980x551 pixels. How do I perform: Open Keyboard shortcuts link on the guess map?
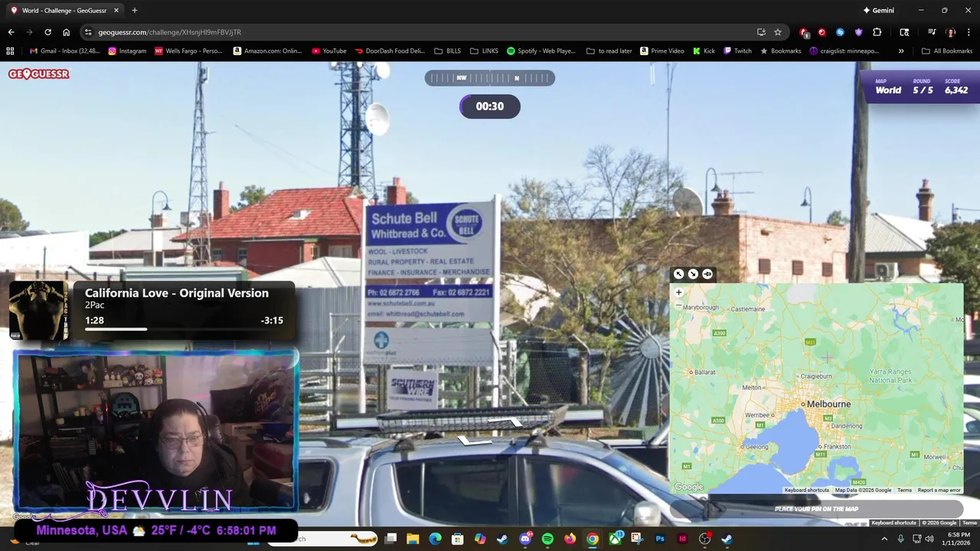807,490
